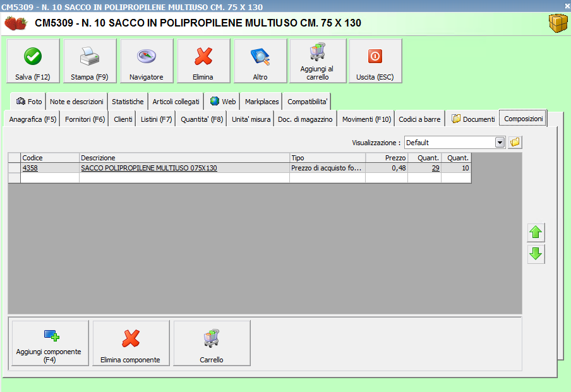Click Aggiungi al carrello cart button
The image size is (571, 392).
click(x=318, y=61)
